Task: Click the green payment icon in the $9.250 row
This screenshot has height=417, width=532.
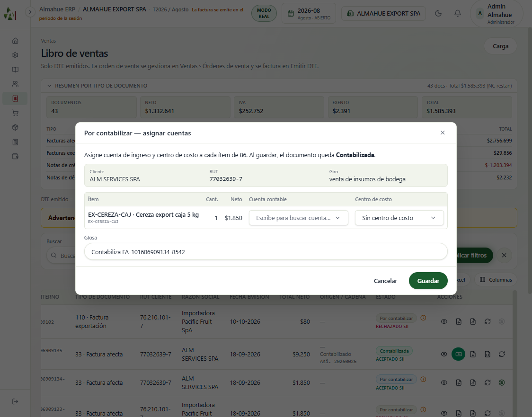Action: 458,354
